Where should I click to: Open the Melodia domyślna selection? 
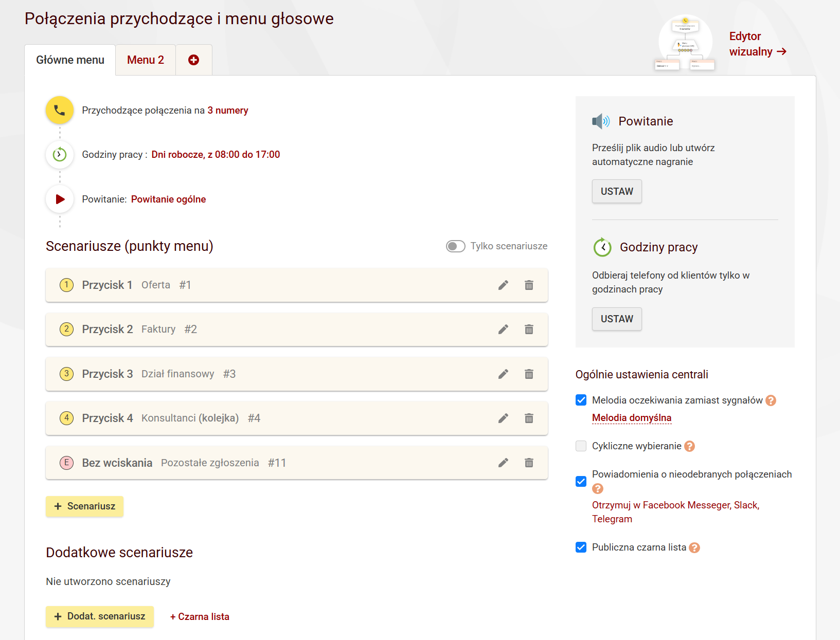pyautogui.click(x=632, y=417)
